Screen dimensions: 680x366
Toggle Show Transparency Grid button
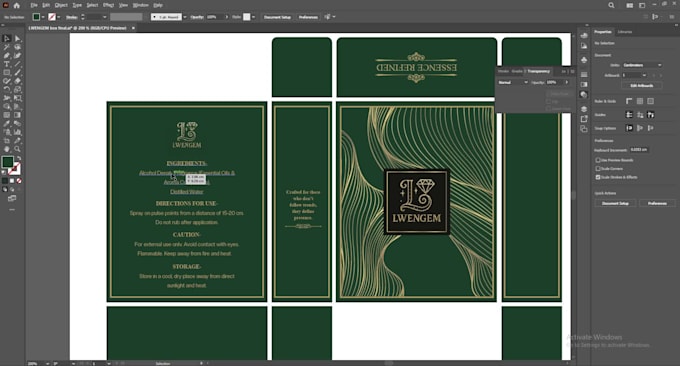tap(651, 101)
